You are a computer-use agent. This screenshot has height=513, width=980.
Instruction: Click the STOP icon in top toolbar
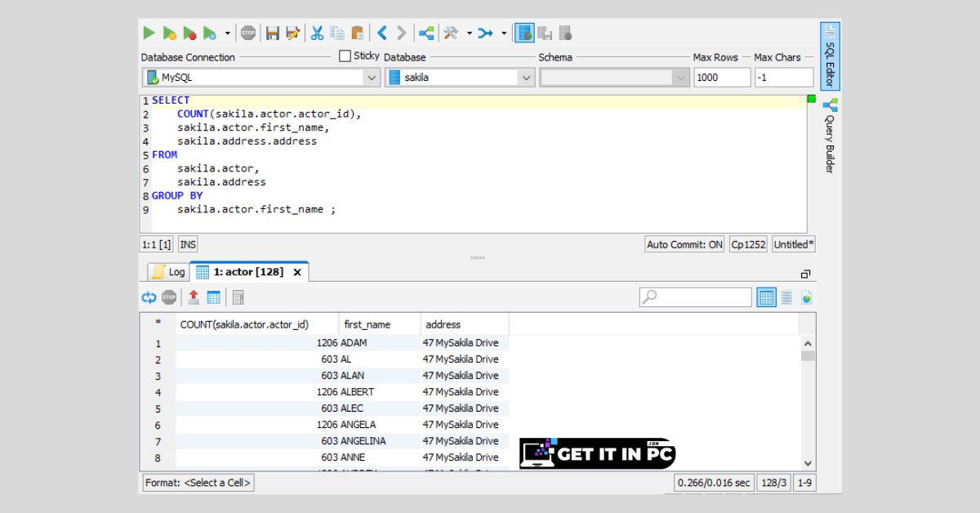(248, 33)
